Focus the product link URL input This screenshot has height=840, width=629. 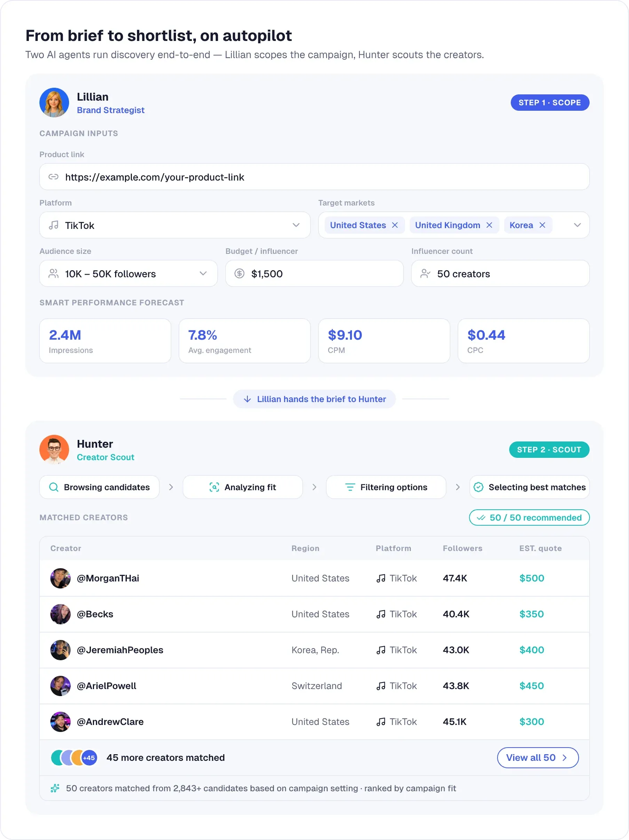314,177
